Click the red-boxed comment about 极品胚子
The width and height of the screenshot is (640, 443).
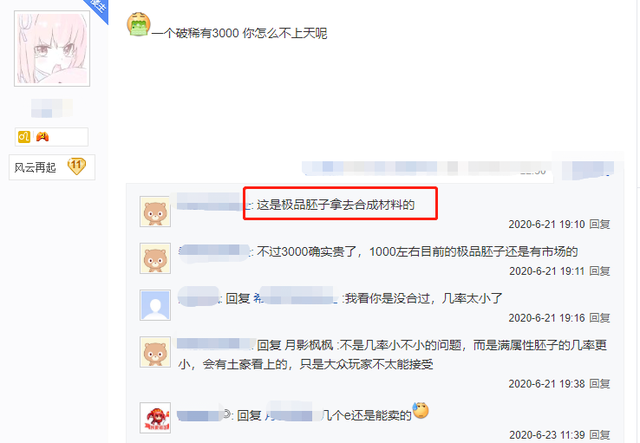336,205
